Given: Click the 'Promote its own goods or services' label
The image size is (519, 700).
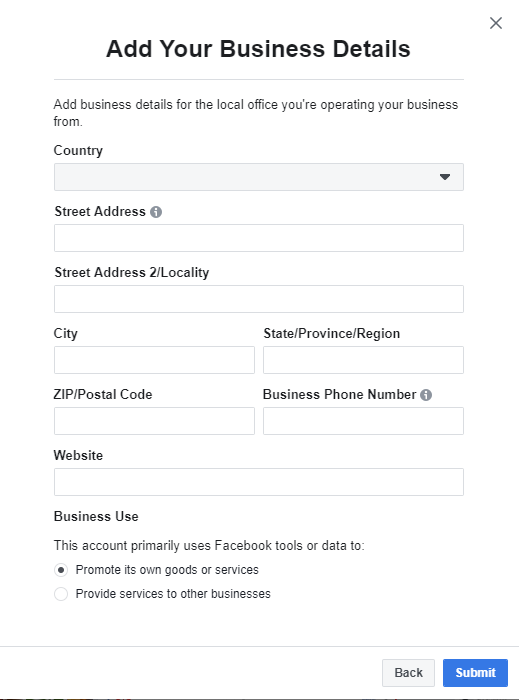Looking at the screenshot, I should tap(167, 570).
